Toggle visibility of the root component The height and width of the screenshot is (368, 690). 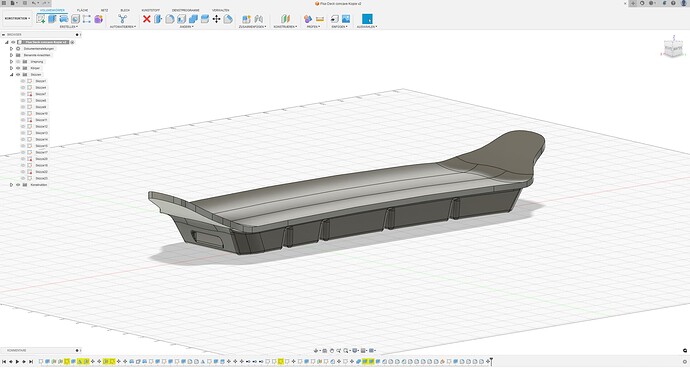point(13,42)
